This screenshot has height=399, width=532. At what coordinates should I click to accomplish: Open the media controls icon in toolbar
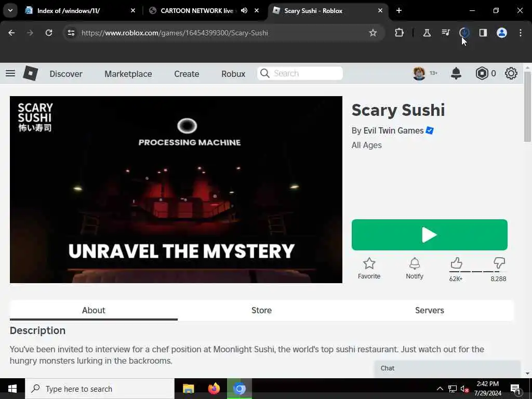pos(446,33)
